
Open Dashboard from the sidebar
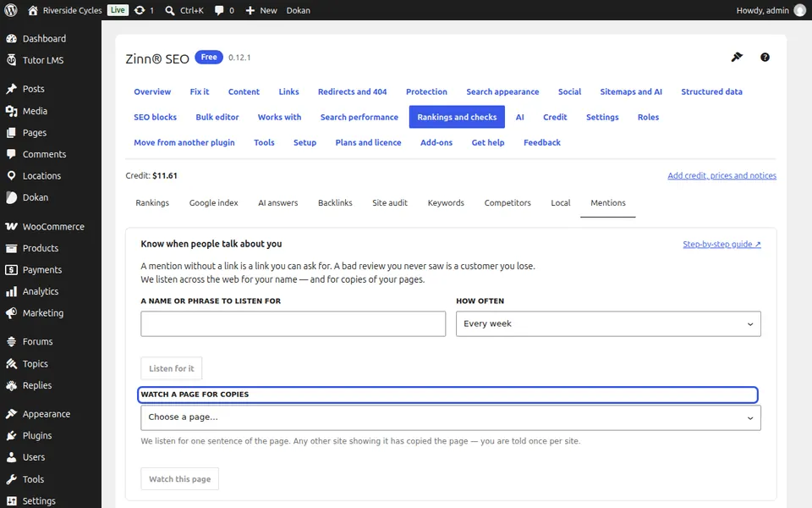[44, 38]
